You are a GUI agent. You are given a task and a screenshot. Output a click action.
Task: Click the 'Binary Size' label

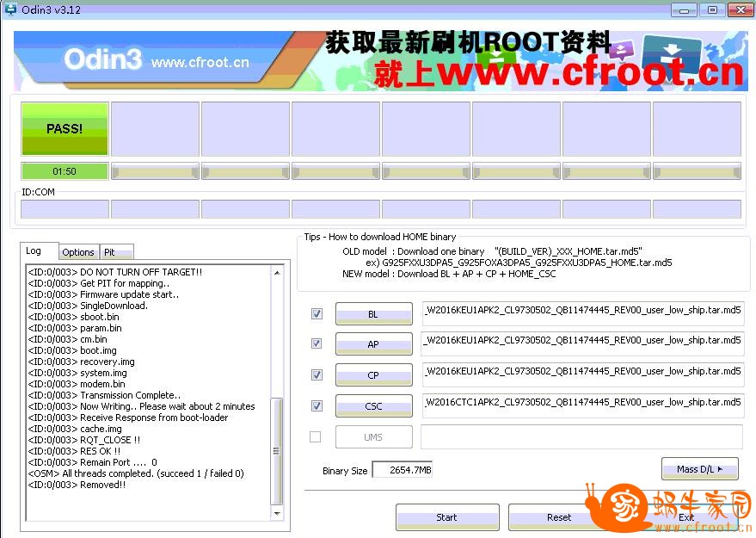(x=345, y=471)
